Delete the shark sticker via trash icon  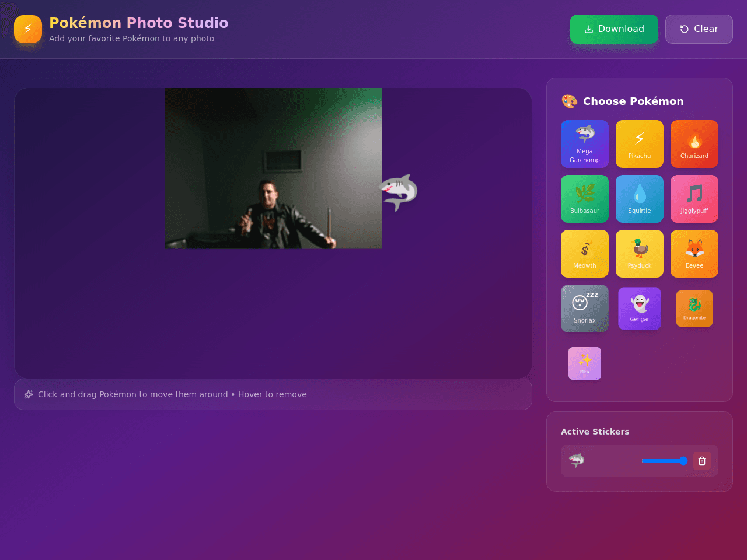(x=702, y=461)
